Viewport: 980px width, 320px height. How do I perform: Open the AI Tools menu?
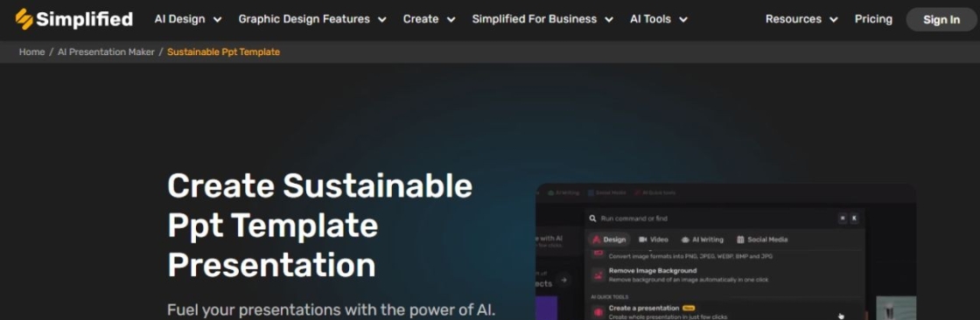(x=659, y=19)
